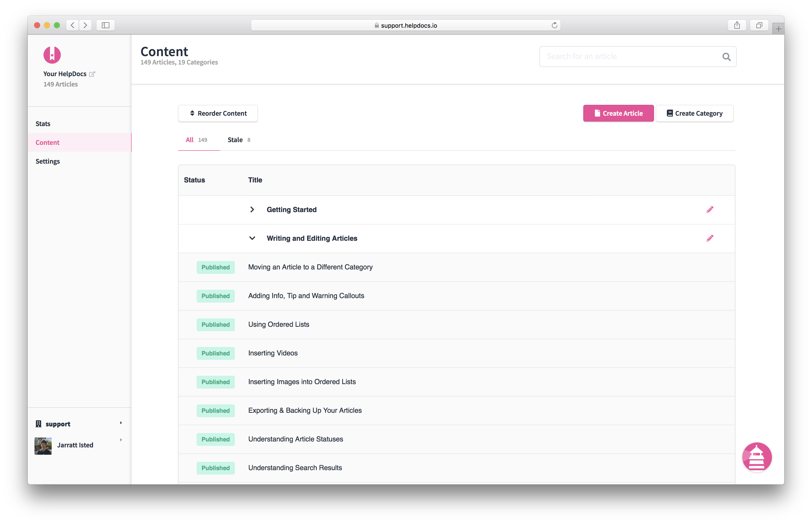Open the Inserting Videos article
This screenshot has width=812, height=524.
(x=272, y=353)
